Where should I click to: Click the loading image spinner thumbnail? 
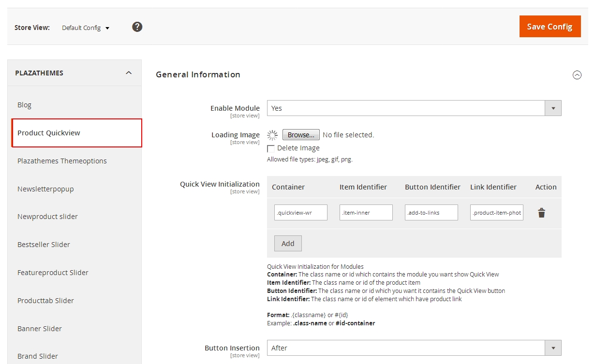[x=272, y=135]
